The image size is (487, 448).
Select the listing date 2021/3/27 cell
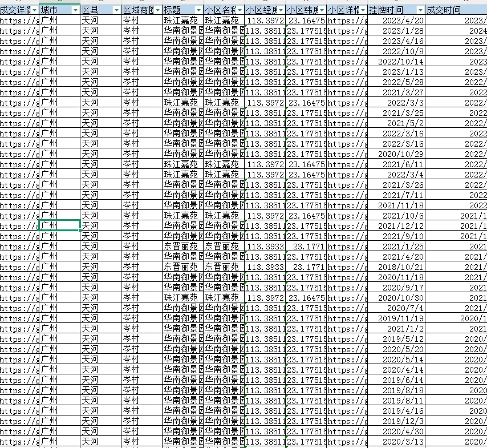tap(396, 92)
